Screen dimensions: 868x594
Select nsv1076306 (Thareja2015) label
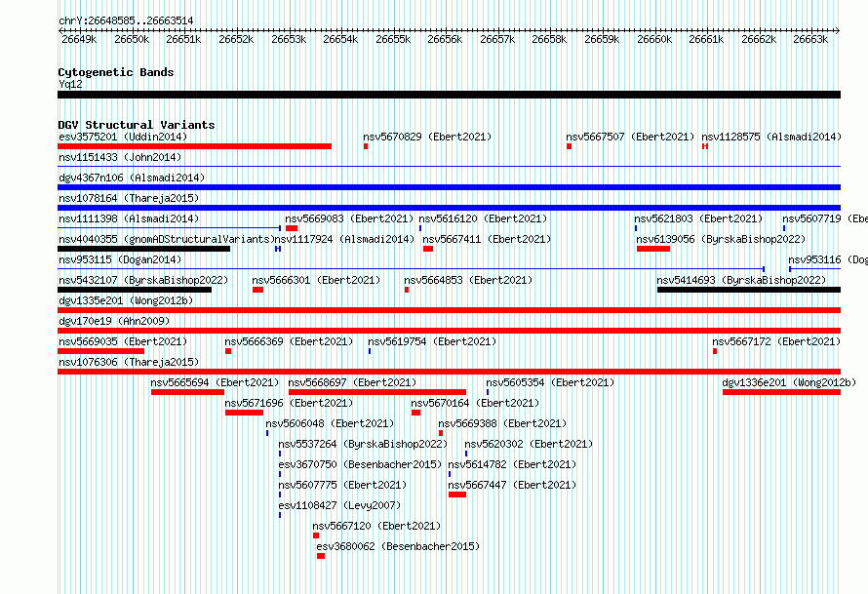(129, 362)
